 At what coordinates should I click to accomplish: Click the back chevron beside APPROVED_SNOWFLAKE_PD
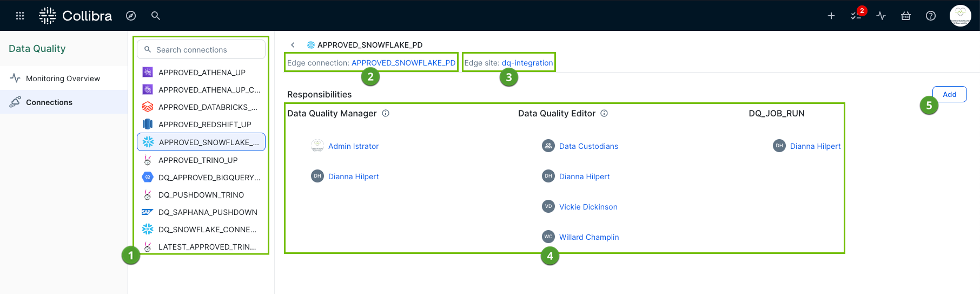(x=293, y=45)
